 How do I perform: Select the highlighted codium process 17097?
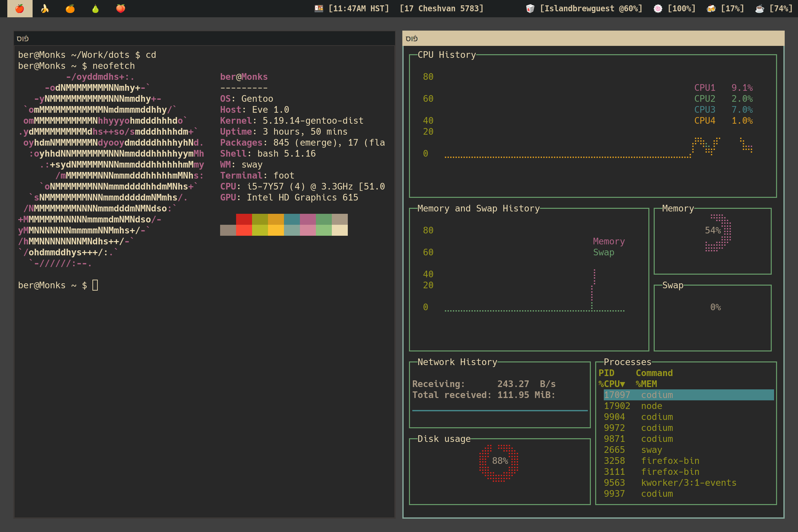[x=689, y=395]
